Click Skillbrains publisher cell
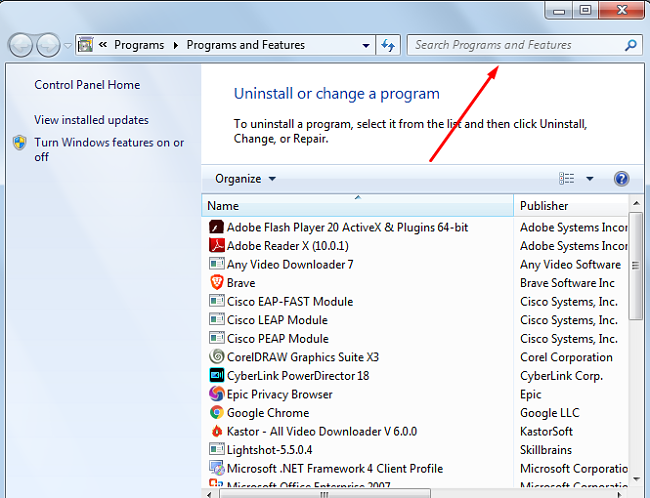This screenshot has width=650, height=498. [546, 450]
